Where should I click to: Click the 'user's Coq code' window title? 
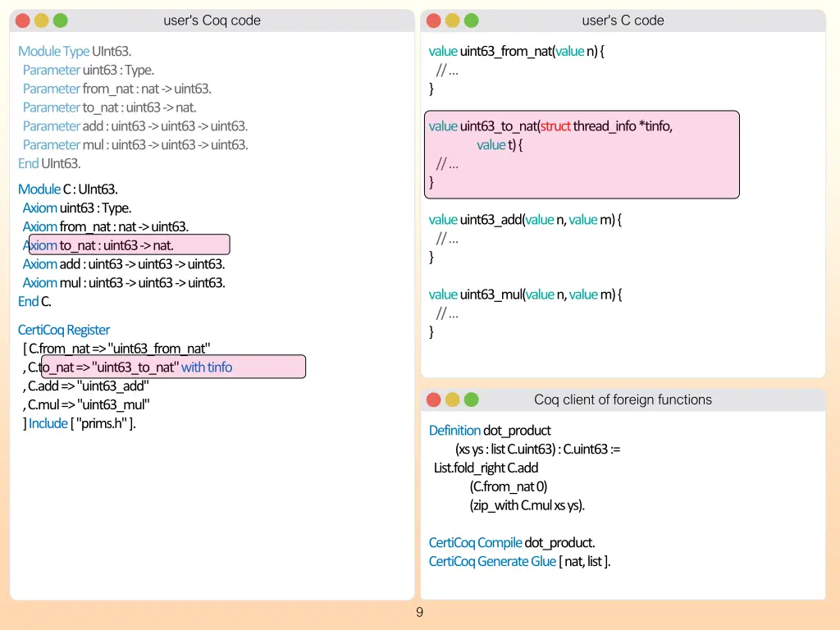pos(212,21)
